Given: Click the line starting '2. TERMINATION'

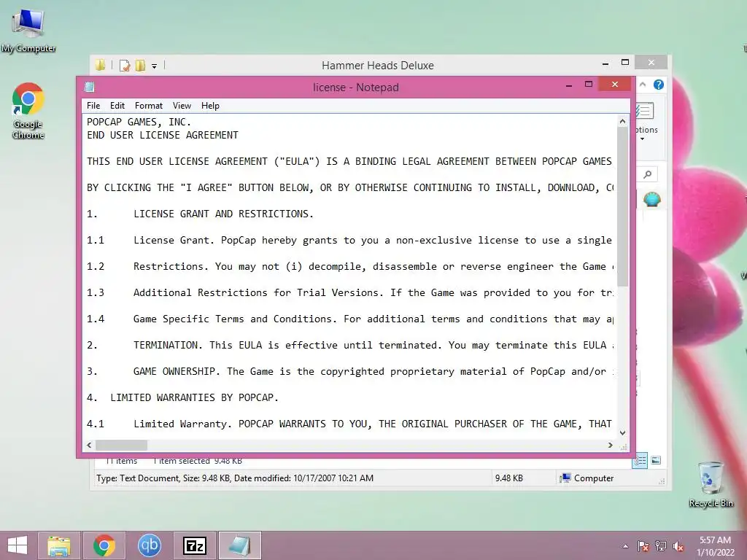Looking at the screenshot, I should (x=350, y=345).
